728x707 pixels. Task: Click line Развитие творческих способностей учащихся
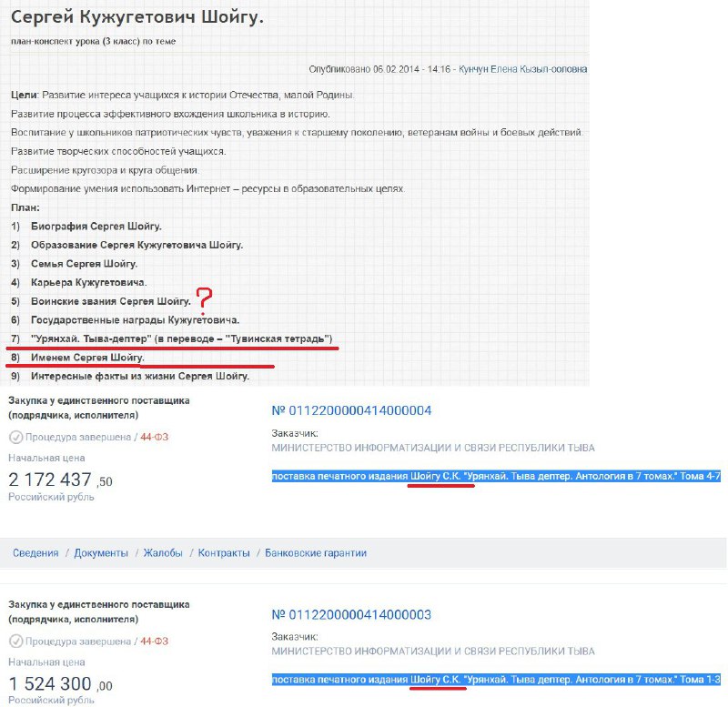point(118,151)
